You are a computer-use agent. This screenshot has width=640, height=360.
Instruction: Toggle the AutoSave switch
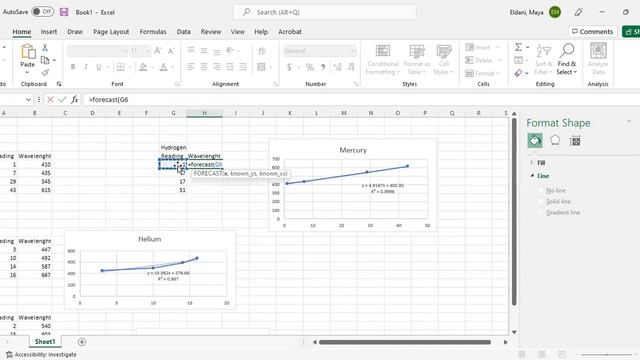pyautogui.click(x=42, y=12)
